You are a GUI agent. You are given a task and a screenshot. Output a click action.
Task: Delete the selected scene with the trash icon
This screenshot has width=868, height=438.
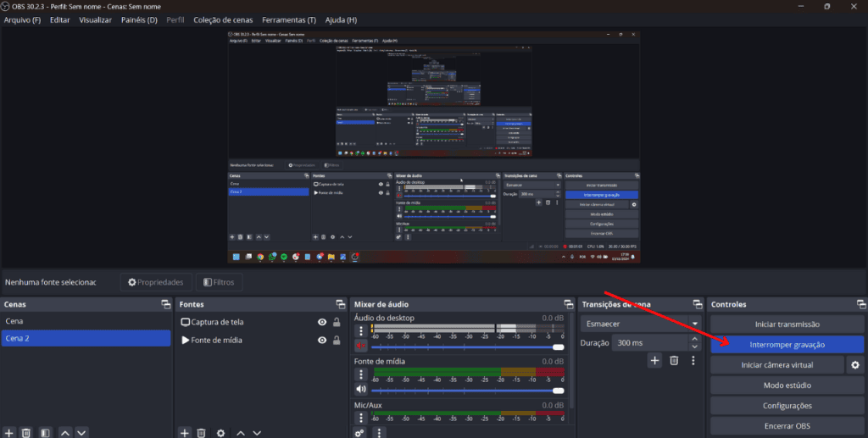[x=26, y=432]
